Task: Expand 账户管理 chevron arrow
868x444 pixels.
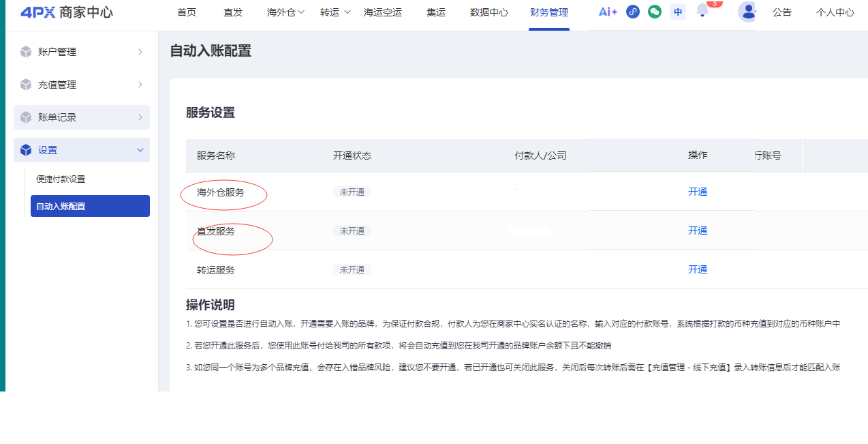Action: click(140, 52)
